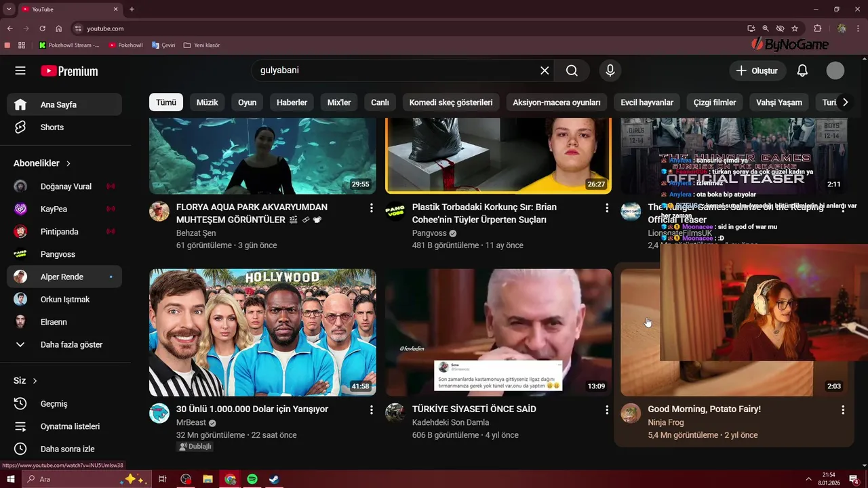Open MrBeast Hollywood video thumbnail
Screen dimensions: 868x488
(262, 333)
